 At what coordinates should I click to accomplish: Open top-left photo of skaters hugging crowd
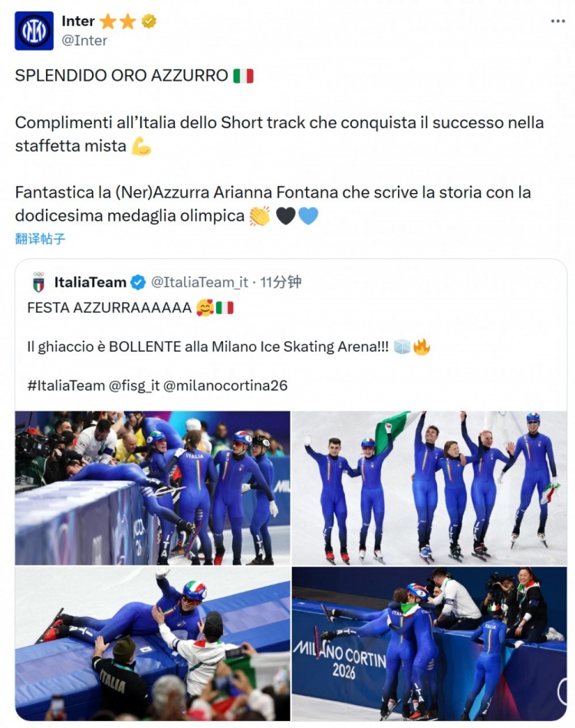[153, 488]
